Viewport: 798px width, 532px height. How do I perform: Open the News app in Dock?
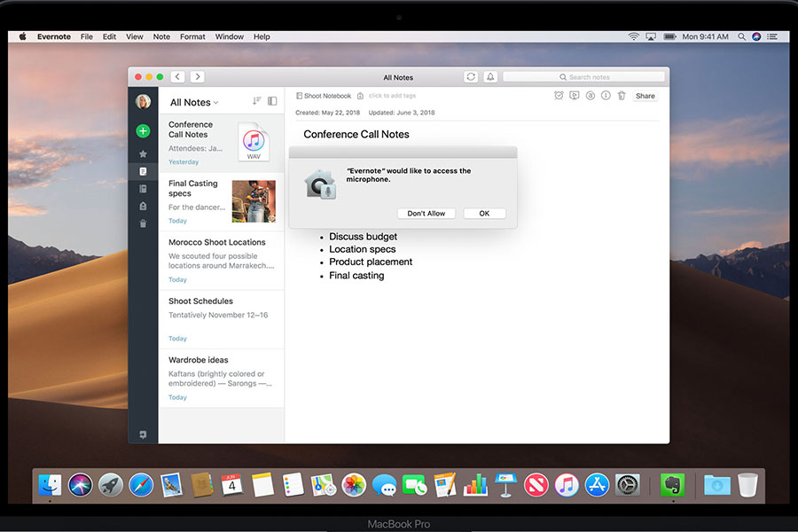pos(536,485)
